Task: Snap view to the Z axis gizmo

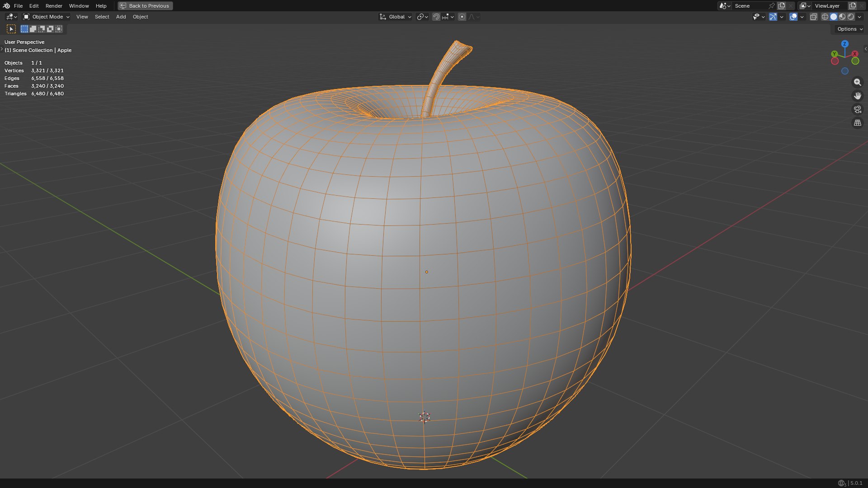Action: tap(844, 44)
